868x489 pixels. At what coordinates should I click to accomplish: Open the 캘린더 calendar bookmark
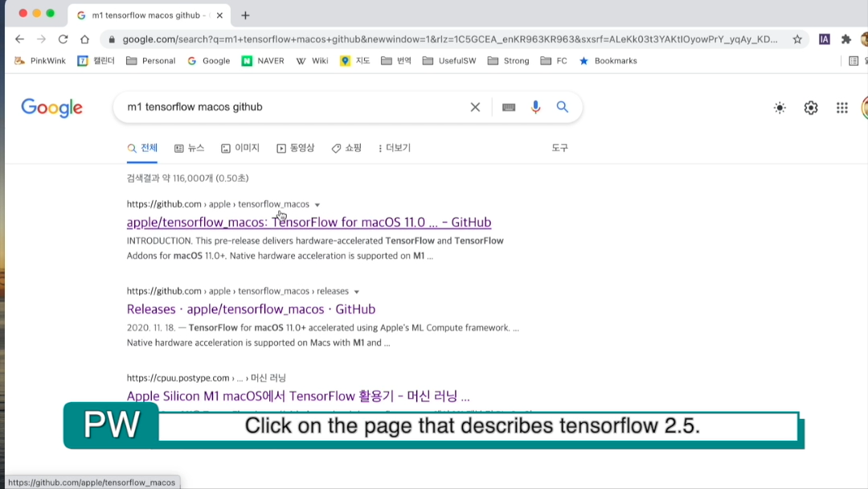[x=96, y=61]
